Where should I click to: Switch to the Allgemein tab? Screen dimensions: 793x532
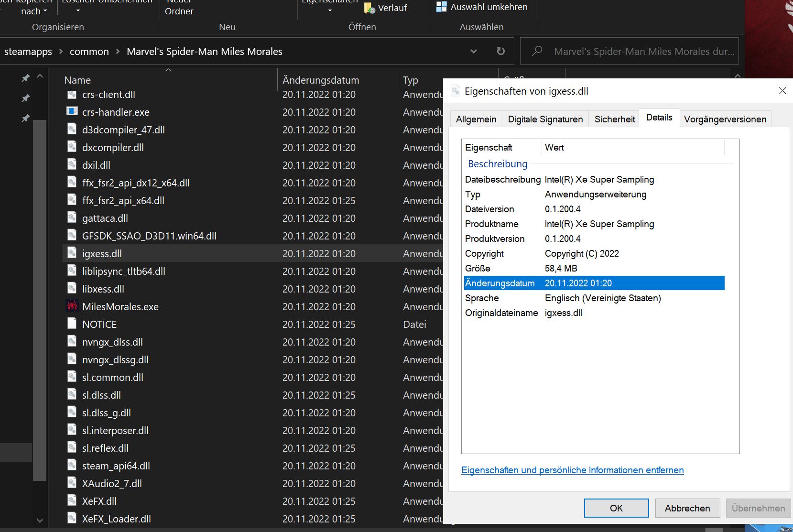476,119
